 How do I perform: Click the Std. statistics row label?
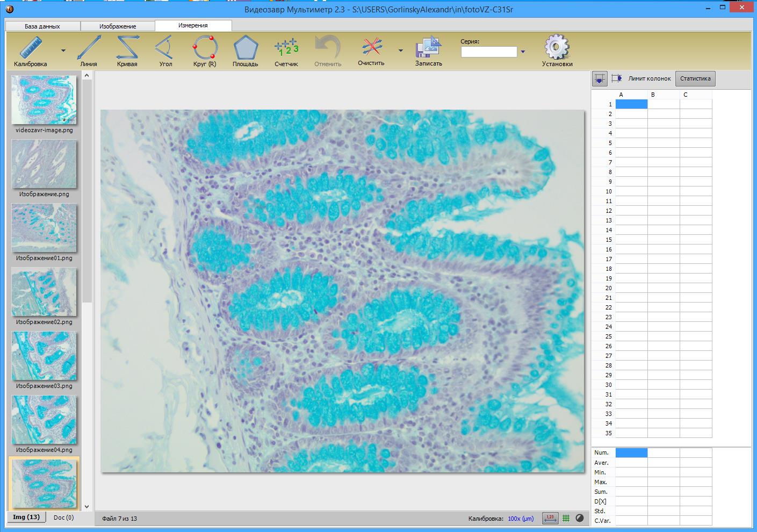(600, 511)
